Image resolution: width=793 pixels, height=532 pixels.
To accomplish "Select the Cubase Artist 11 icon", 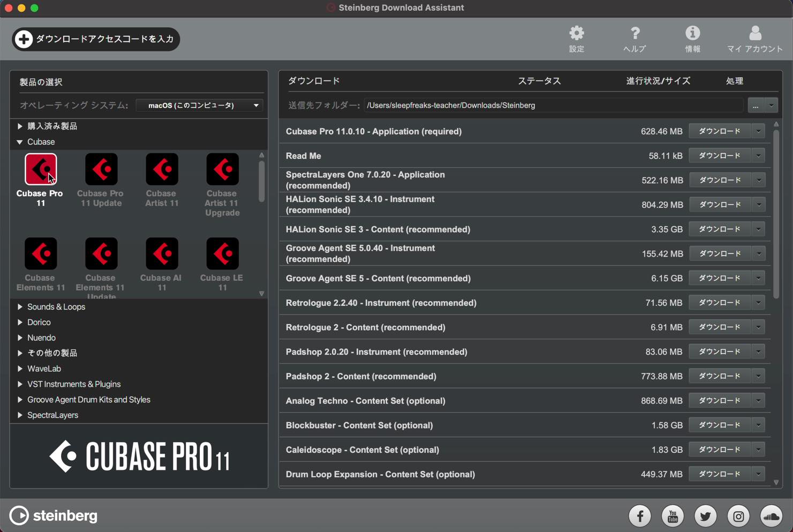I will (x=162, y=169).
